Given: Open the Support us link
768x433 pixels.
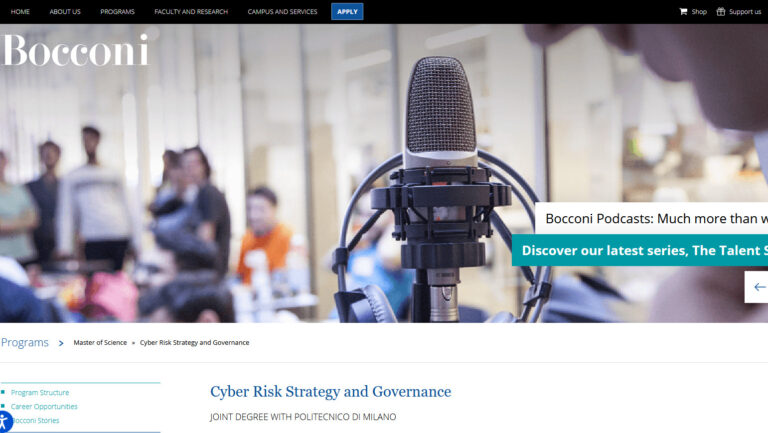Looking at the screenshot, I should point(744,12).
